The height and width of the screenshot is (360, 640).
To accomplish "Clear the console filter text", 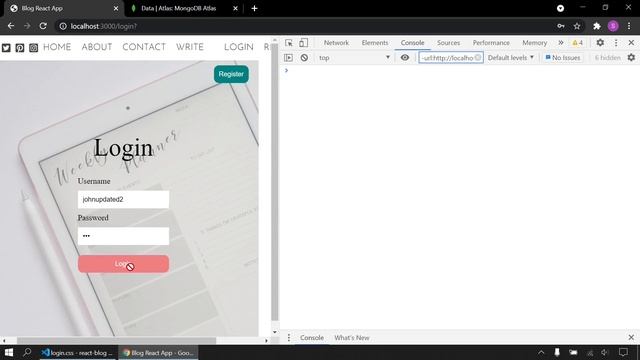I will tap(478, 58).
